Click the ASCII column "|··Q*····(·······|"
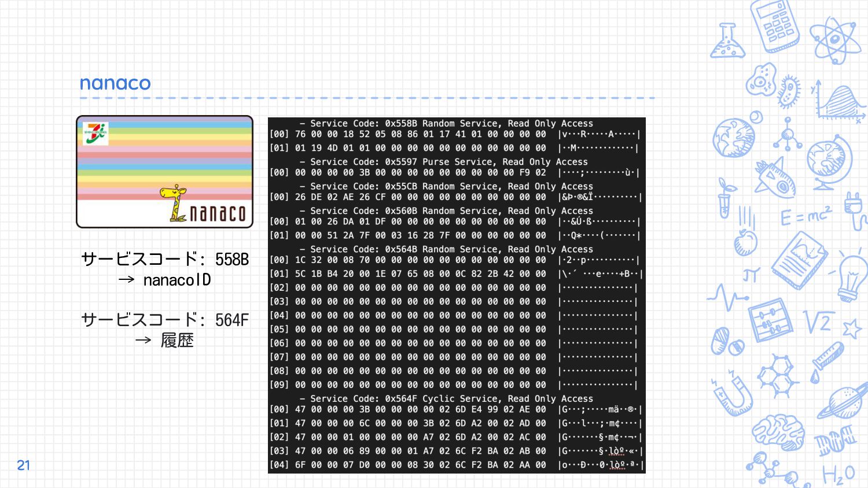Image resolution: width=868 pixels, height=488 pixels. point(599,235)
